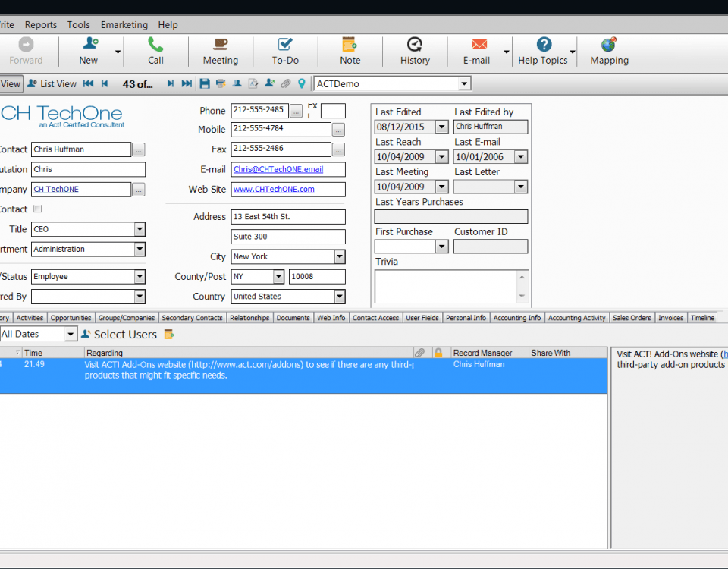
Task: Open the New button dropdown arrow
Action: 118,52
